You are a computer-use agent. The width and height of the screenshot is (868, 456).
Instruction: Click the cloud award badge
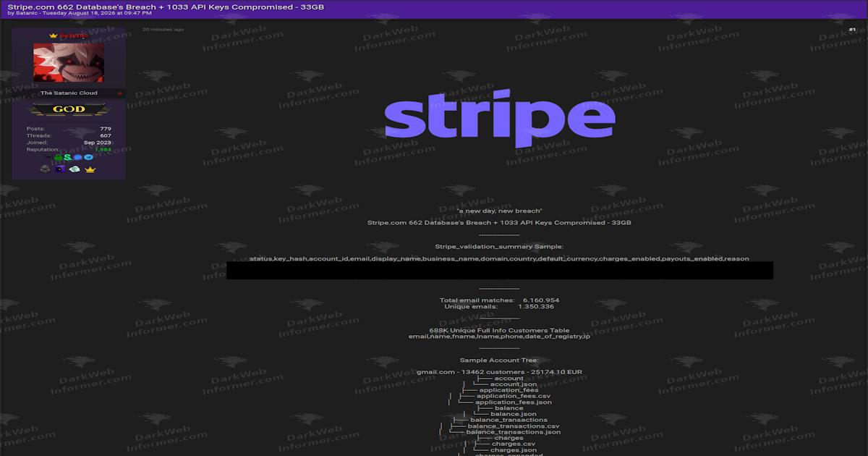coord(75,169)
